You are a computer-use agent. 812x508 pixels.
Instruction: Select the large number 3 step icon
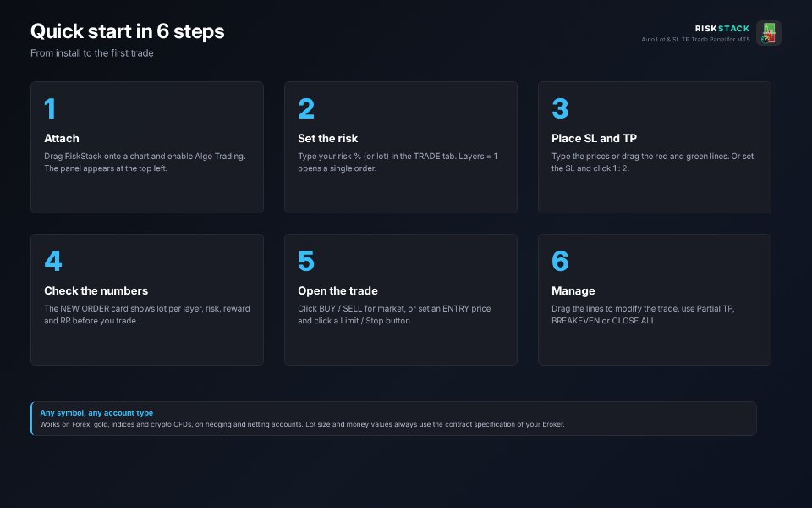coord(560,109)
